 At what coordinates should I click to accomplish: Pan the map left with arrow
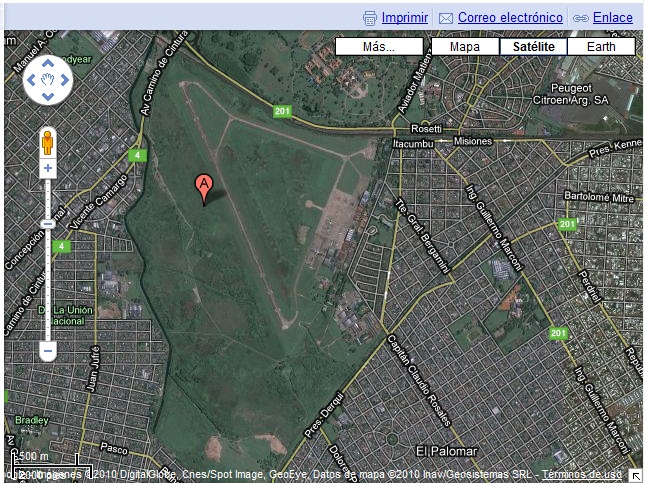click(x=31, y=80)
